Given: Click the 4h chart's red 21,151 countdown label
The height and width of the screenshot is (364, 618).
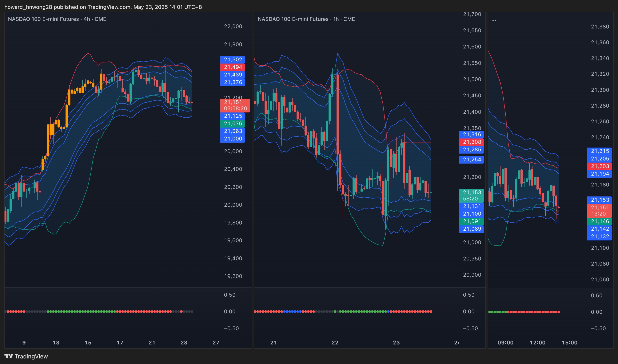Looking at the screenshot, I should pos(235,105).
